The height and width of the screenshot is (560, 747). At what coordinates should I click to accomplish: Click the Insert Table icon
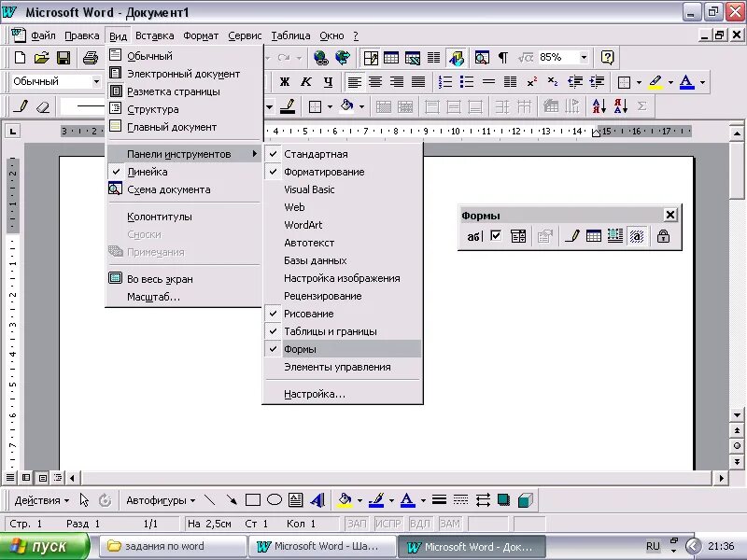(x=391, y=58)
